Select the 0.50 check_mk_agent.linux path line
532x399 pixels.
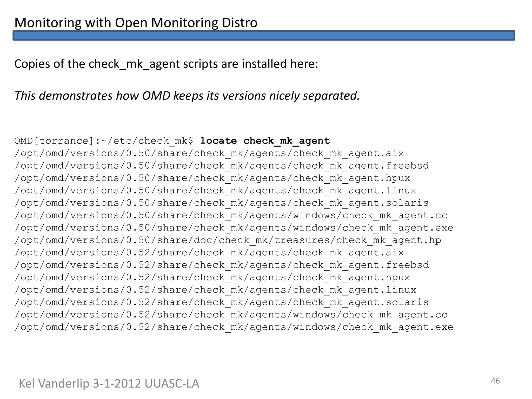[215, 191]
